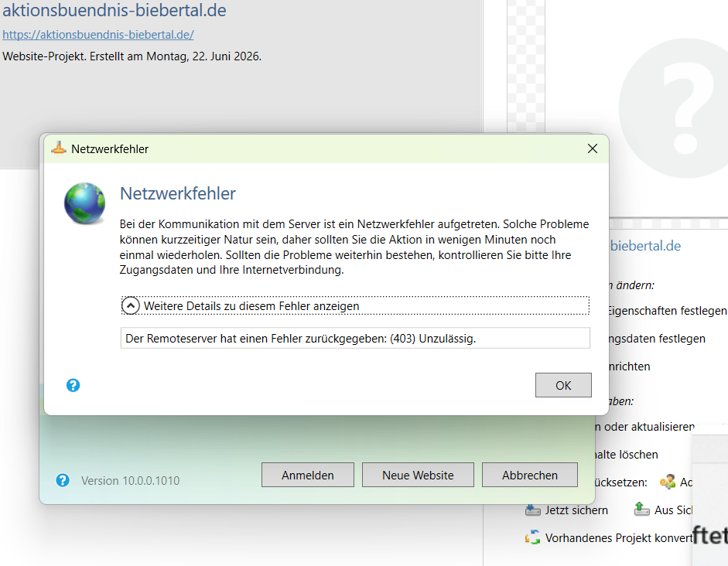Click the app icon in the Netzwerkfehler title bar
The height and width of the screenshot is (566, 728).
click(x=59, y=148)
